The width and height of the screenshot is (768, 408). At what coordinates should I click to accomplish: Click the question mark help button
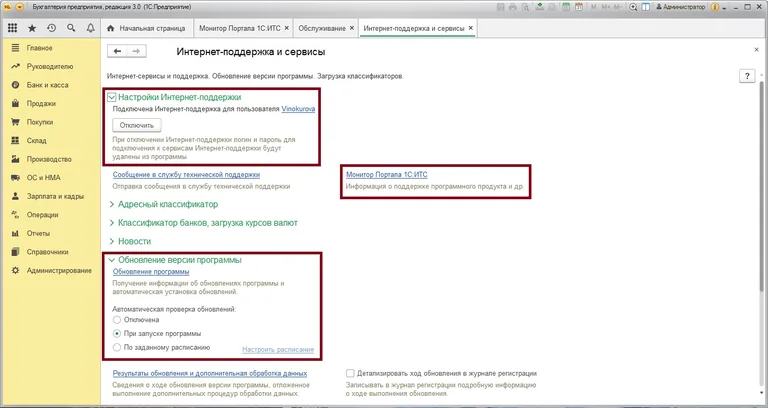click(x=746, y=76)
